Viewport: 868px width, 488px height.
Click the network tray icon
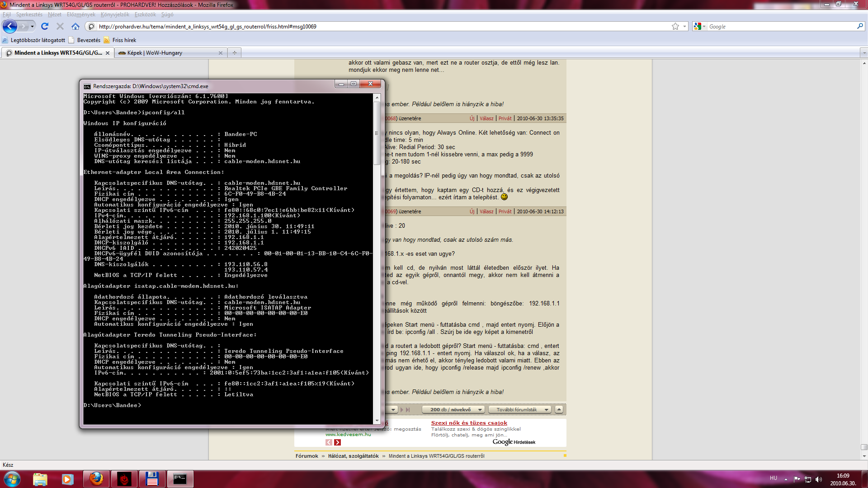pos(808,479)
